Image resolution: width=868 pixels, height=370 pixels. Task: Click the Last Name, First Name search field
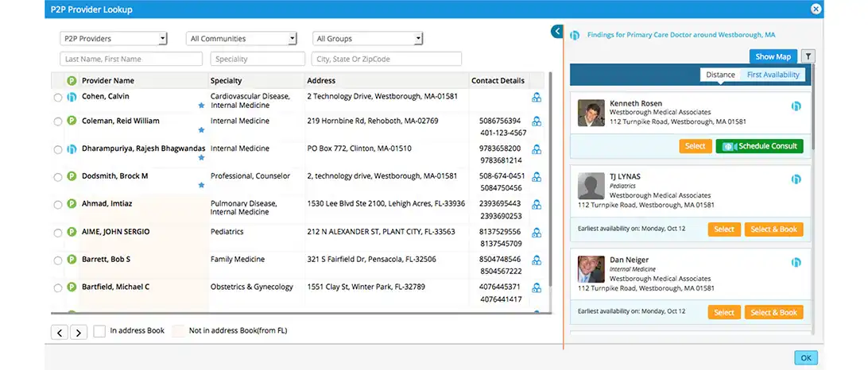131,59
